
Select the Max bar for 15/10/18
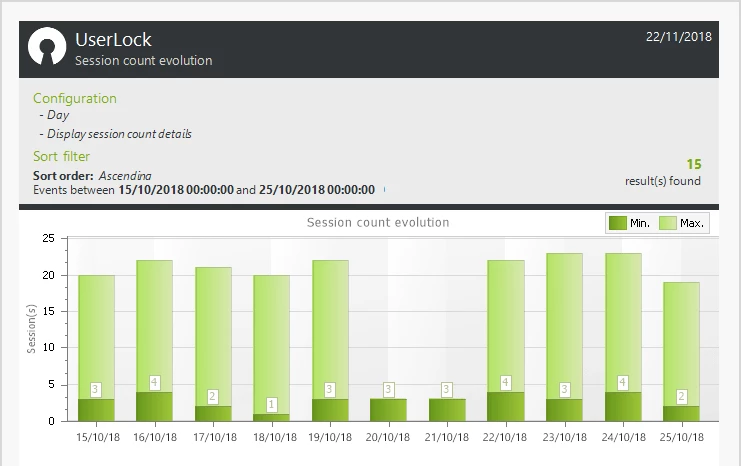tap(96, 330)
